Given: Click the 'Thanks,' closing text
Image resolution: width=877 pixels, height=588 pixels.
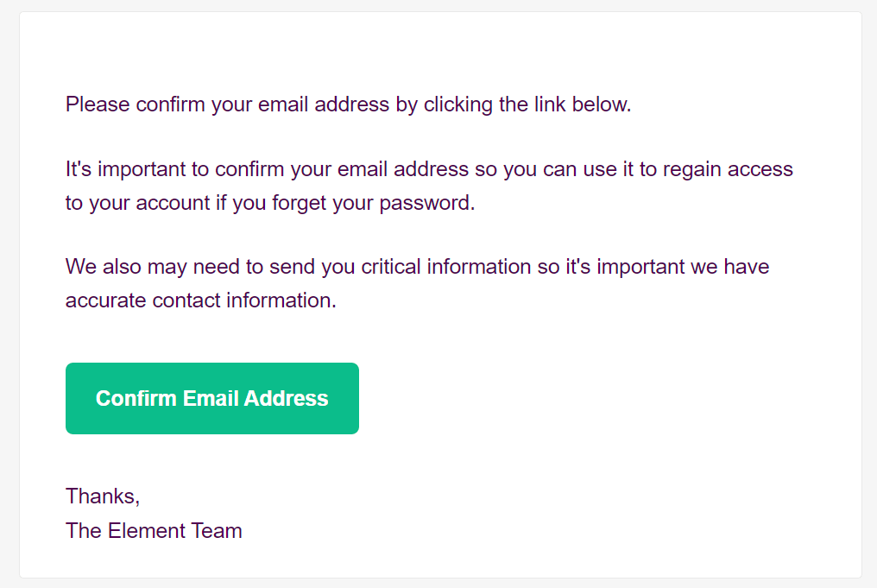Looking at the screenshot, I should pos(103,496).
